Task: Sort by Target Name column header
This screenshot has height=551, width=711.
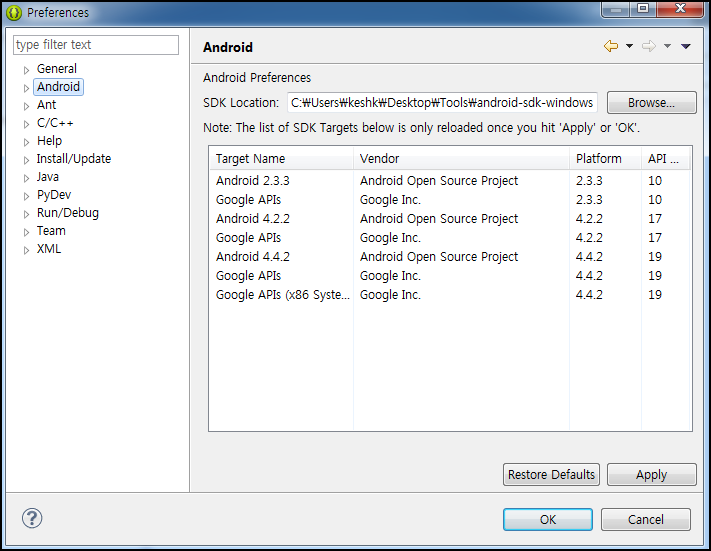Action: pyautogui.click(x=282, y=159)
